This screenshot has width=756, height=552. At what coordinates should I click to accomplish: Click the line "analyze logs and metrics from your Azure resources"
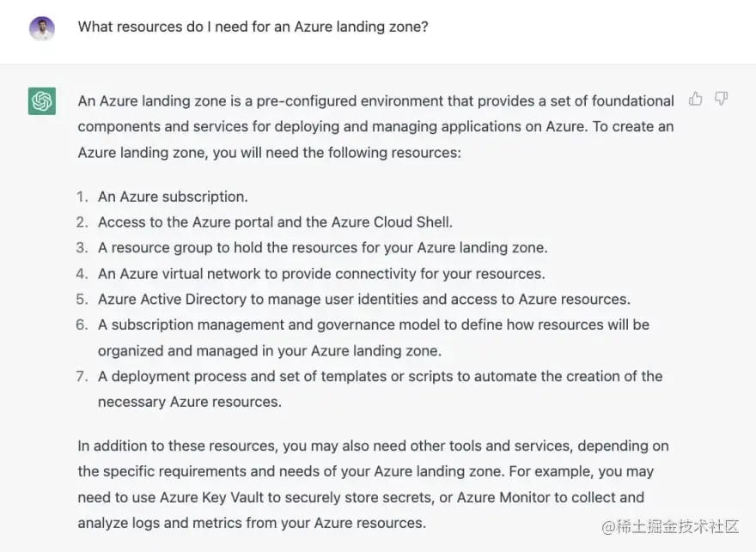tap(251, 522)
